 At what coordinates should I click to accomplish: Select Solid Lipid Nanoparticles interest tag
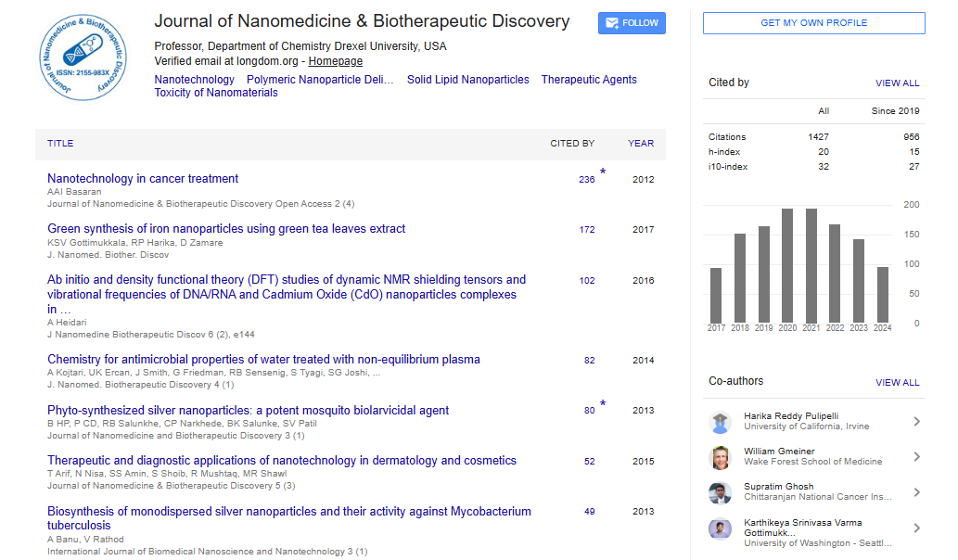(x=467, y=80)
